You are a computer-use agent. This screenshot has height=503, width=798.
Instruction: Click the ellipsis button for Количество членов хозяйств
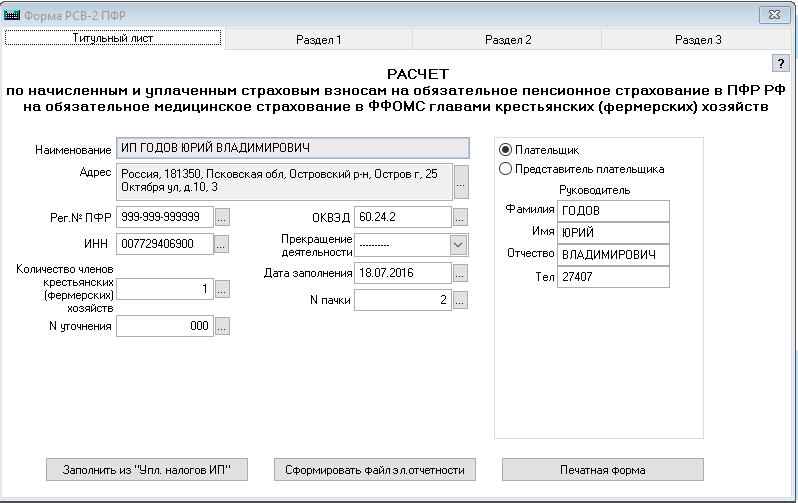[222, 289]
